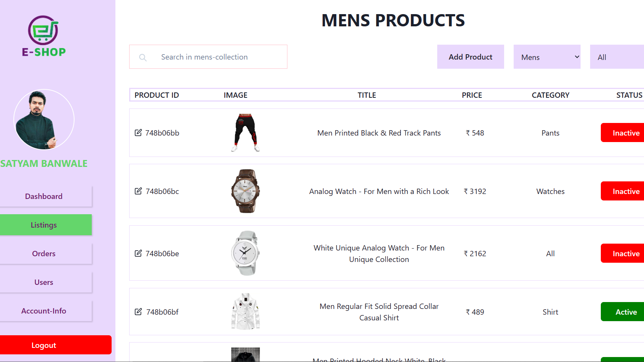The image size is (644, 362).
Task: Open edit icon beside 748b06be
Action: pyautogui.click(x=138, y=253)
